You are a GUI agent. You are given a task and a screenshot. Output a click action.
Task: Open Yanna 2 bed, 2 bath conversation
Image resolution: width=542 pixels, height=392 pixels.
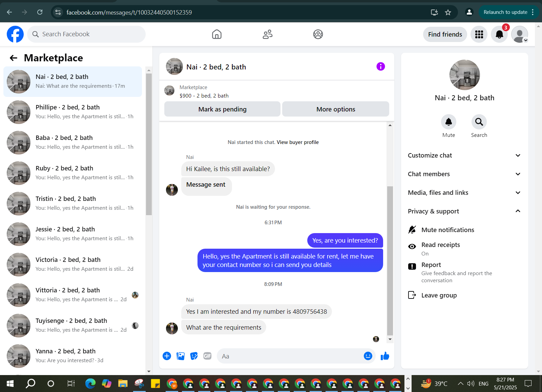[x=73, y=356]
